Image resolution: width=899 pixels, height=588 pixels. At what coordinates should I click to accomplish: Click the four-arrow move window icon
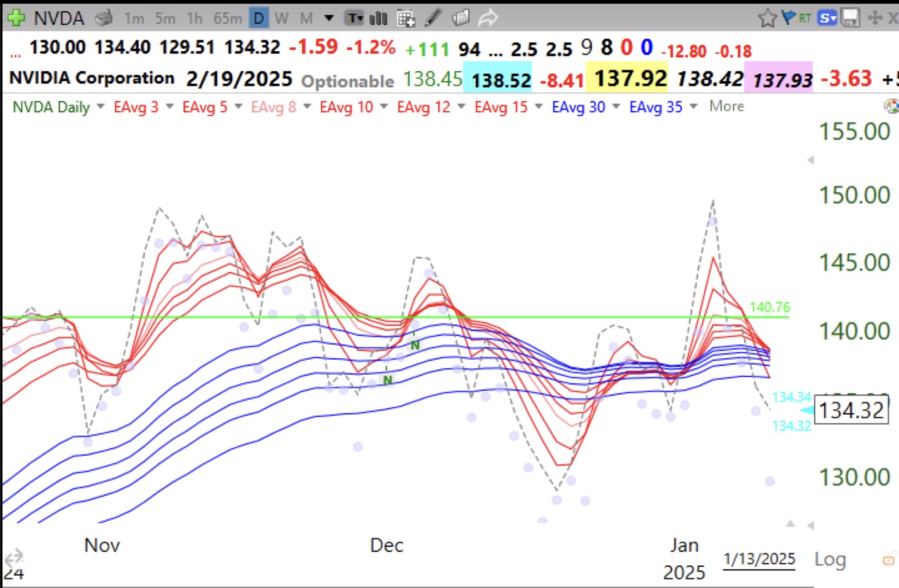[875, 18]
